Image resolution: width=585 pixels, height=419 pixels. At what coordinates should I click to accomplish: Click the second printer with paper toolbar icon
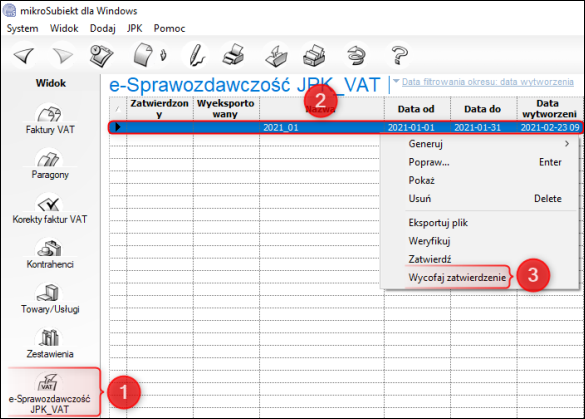[276, 56]
